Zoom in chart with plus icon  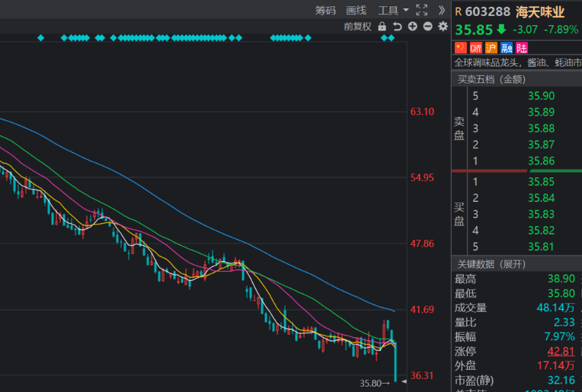(x=412, y=26)
